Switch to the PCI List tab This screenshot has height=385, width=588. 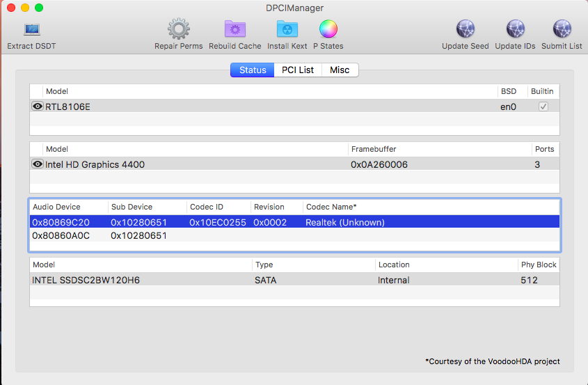click(x=297, y=70)
